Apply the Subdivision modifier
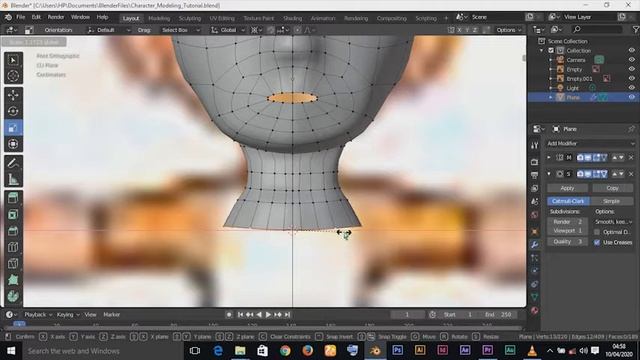This screenshot has width=640, height=360. pos(567,188)
